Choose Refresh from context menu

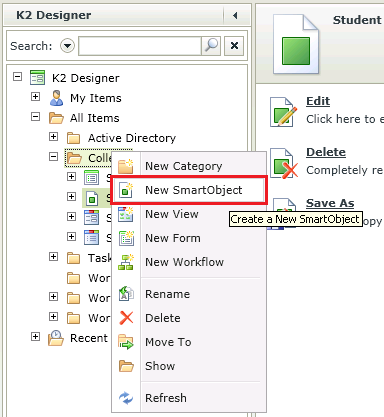click(x=189, y=398)
